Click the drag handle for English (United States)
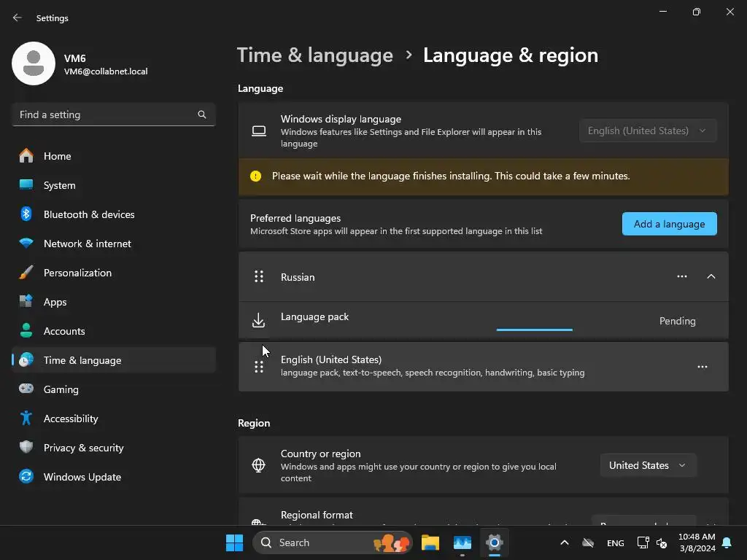 pyautogui.click(x=259, y=367)
